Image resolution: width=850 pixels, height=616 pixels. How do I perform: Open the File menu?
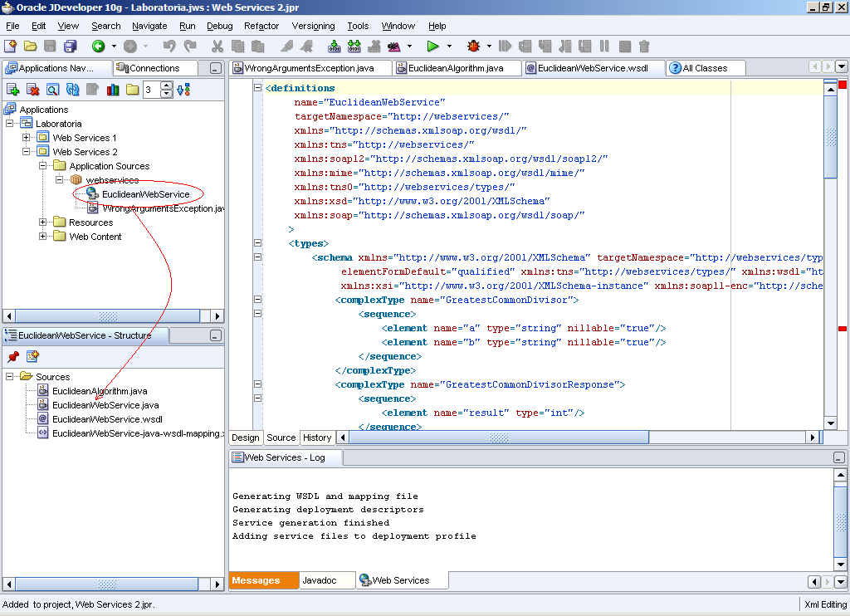[x=12, y=26]
